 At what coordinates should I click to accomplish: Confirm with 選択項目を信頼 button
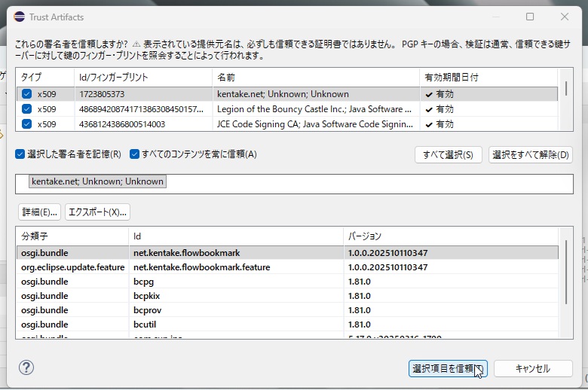tap(447, 369)
